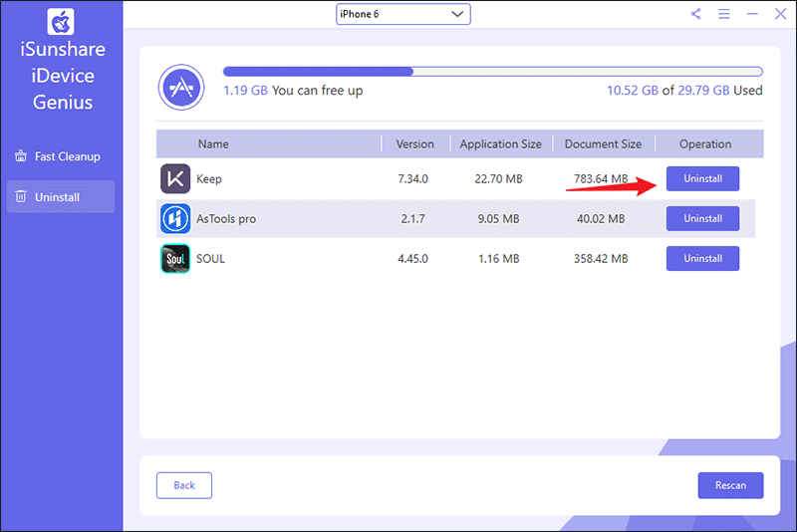The width and height of the screenshot is (797, 532).
Task: Click the Keep app icon
Action: click(175, 179)
